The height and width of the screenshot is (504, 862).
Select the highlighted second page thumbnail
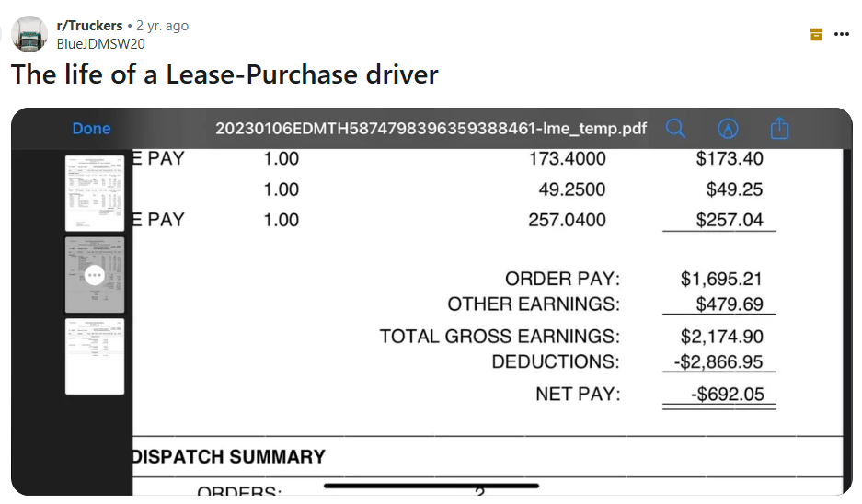pos(95,275)
